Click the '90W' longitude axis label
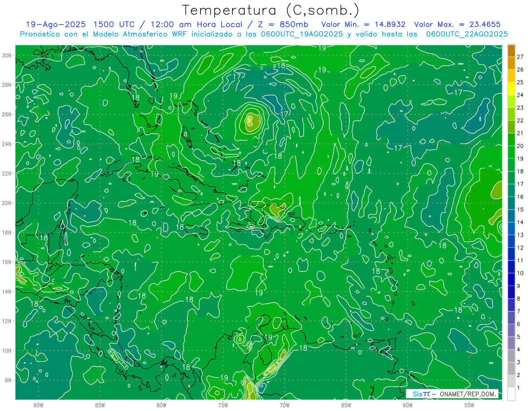This screenshot has height=411, width=532. pos(38,405)
